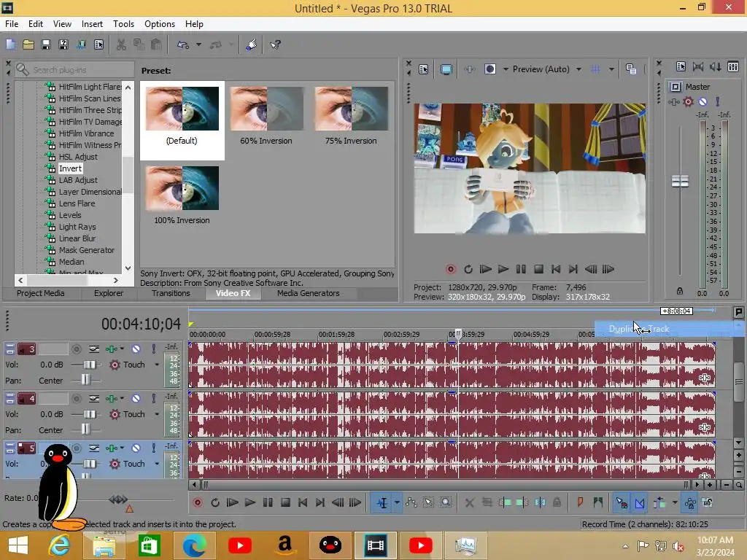
Task: Click the Undo arrow icon
Action: pyautogui.click(x=183, y=44)
